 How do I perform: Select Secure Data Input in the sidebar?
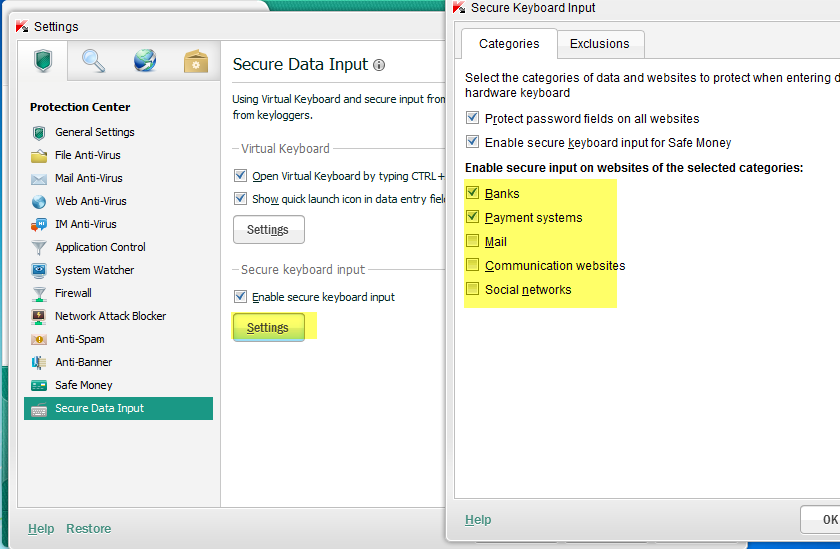click(x=118, y=409)
